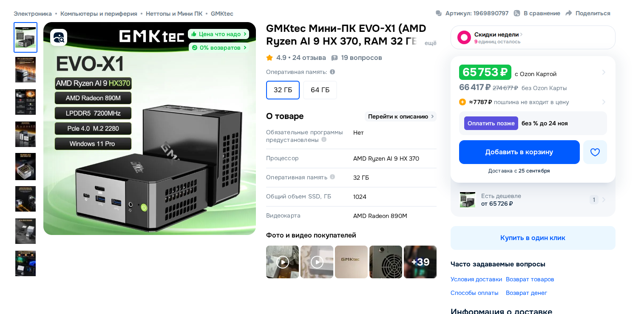Click the visual search icon on product image
644x314 pixels.
coord(59,37)
